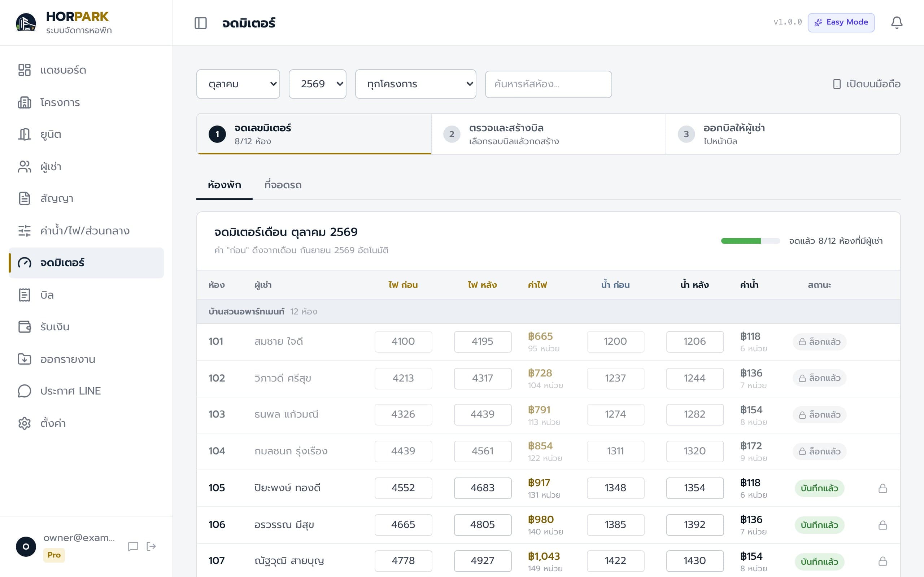Expand the year dropdown 2569

(317, 84)
